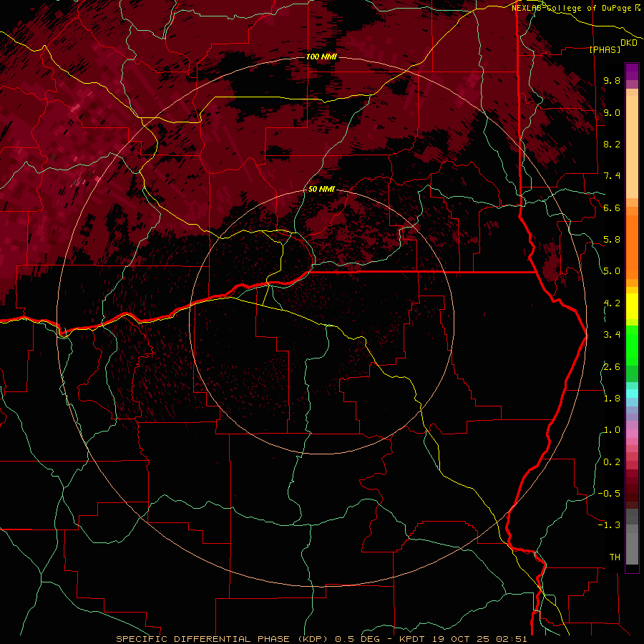Click the 0.2 value on the scale

click(612, 462)
